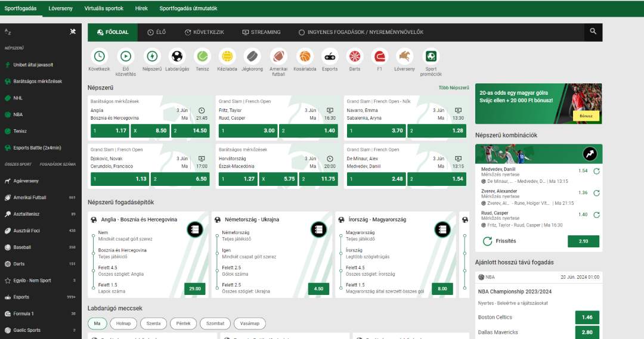Open Barátságos mérkőzések in sidebar
644x339 pixels.
pos(38,81)
